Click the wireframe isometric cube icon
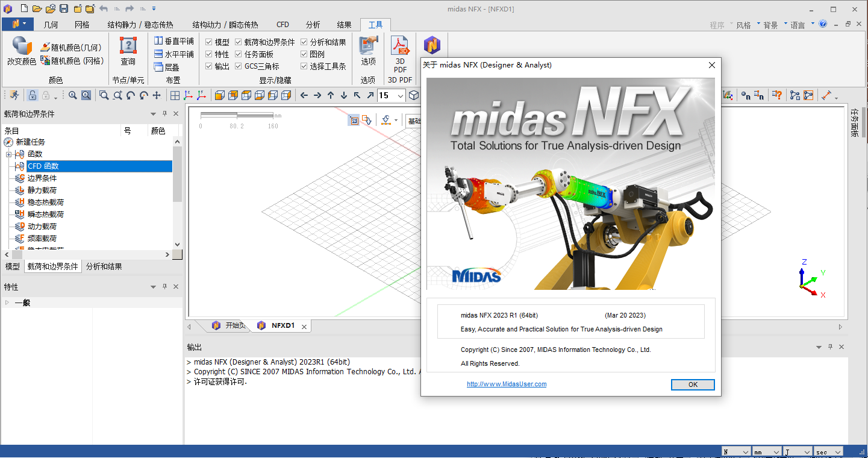The image size is (868, 458). pos(414,95)
